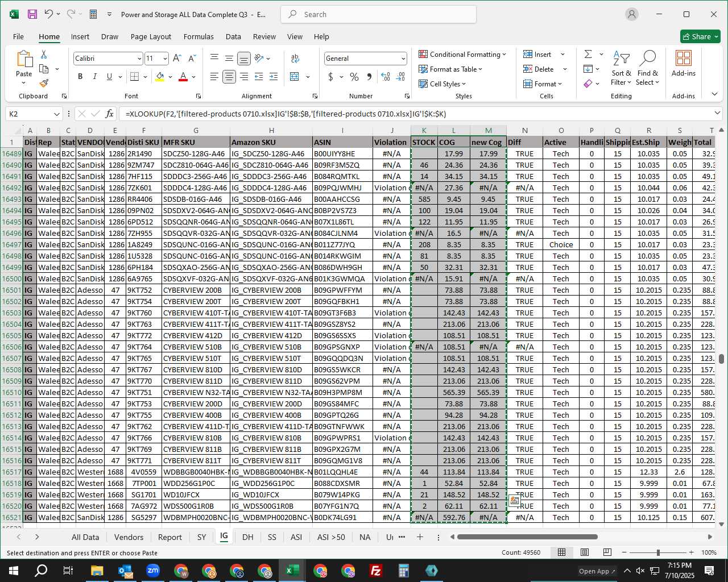Click Increase Decimal icon
This screenshot has height=582, width=728.
pyautogui.click(x=386, y=76)
